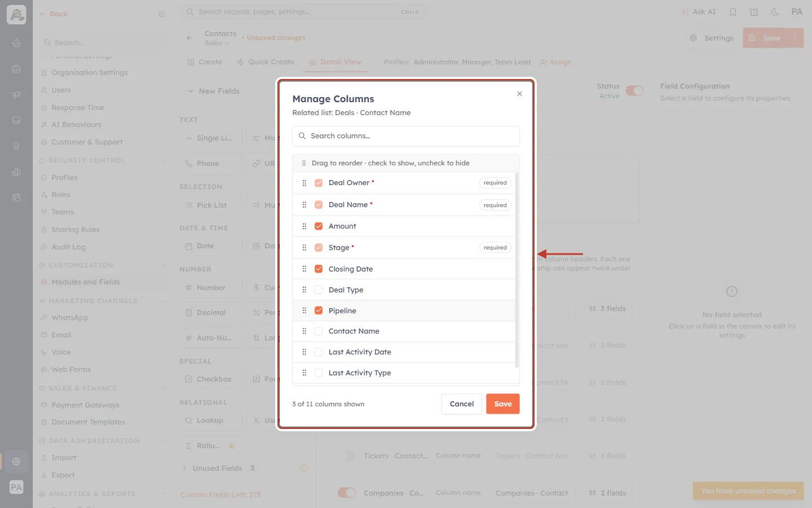Click drag handle beside Closing Date

304,269
